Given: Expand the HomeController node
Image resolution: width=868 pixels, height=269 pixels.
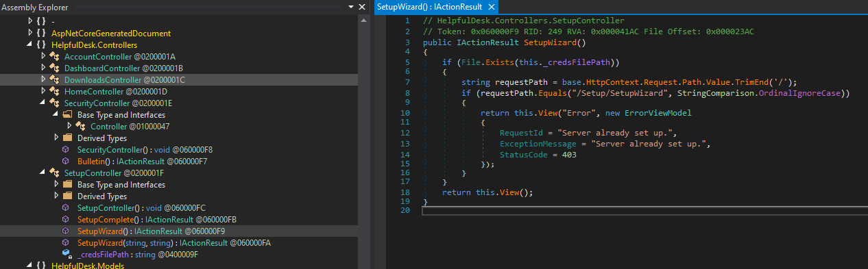Looking at the screenshot, I should tap(44, 91).
